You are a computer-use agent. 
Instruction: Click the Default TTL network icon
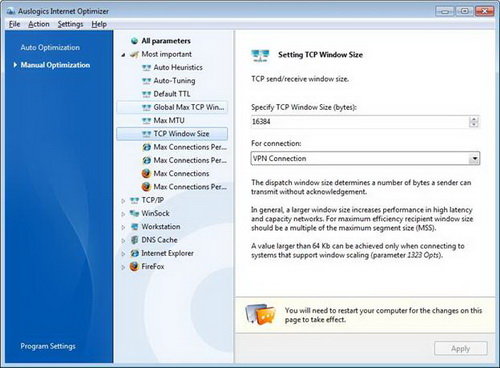pyautogui.click(x=147, y=94)
